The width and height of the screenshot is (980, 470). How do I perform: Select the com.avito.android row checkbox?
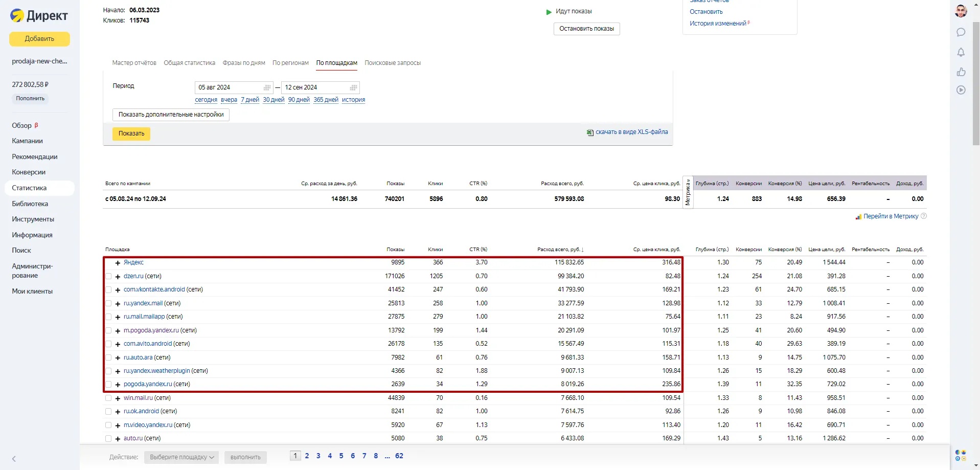(108, 344)
